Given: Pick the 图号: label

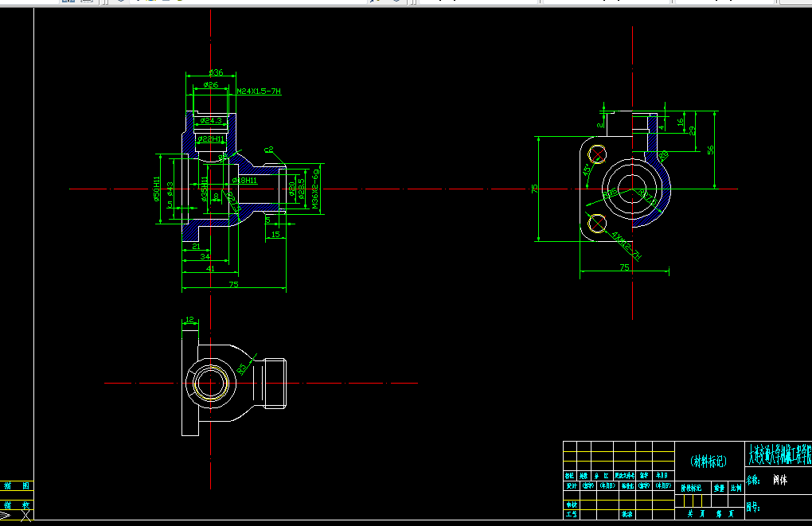Looking at the screenshot, I should (x=753, y=508).
